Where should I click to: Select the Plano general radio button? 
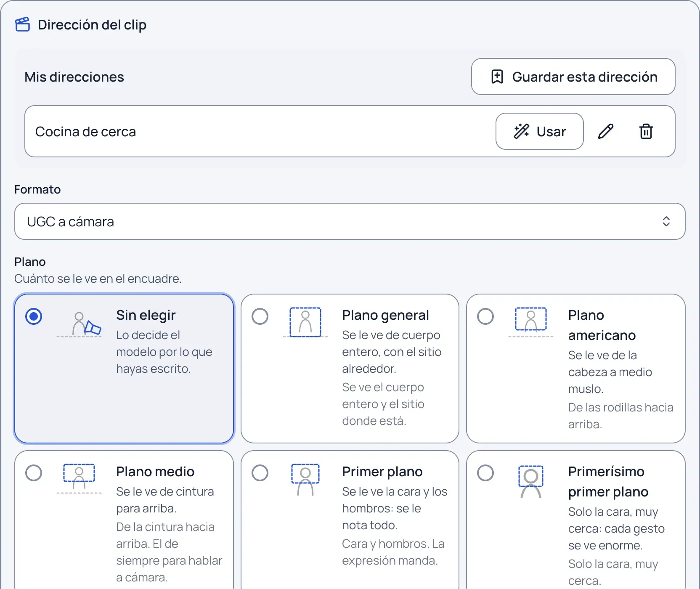[260, 316]
